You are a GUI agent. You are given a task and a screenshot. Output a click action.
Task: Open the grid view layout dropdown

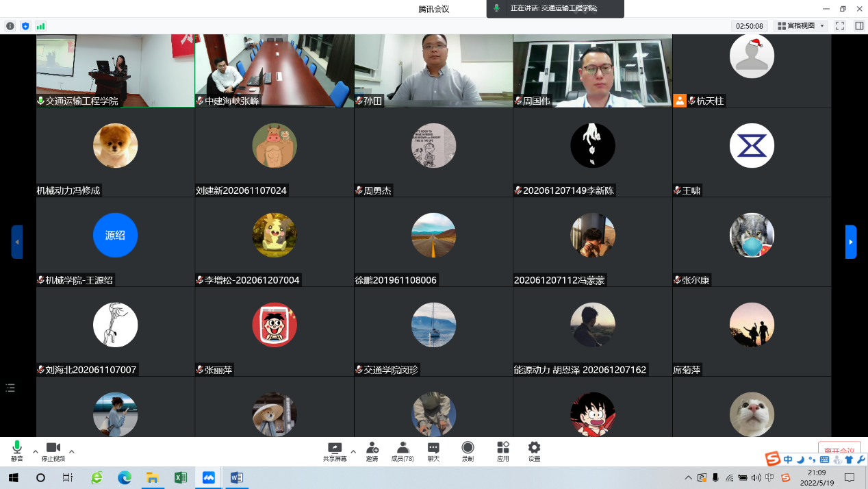[800, 26]
